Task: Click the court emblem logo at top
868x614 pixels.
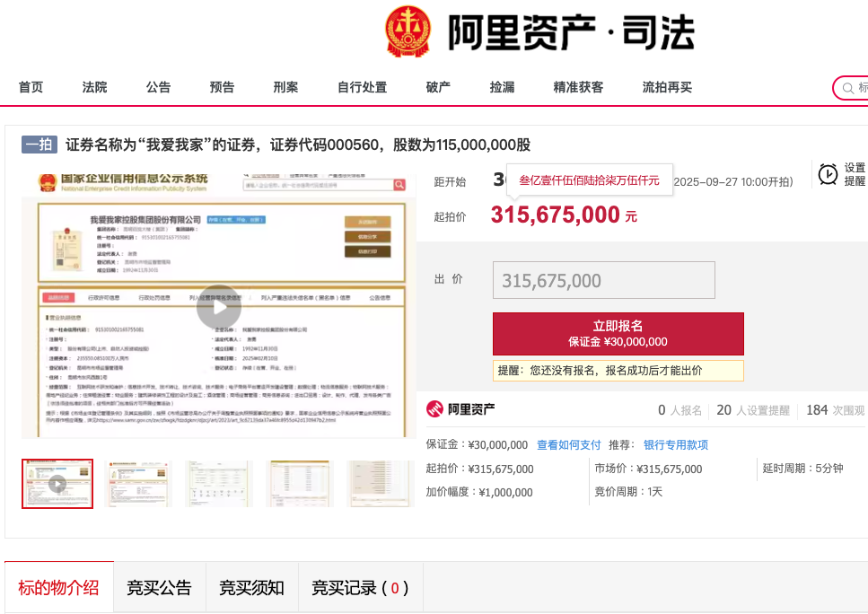Action: click(x=408, y=31)
